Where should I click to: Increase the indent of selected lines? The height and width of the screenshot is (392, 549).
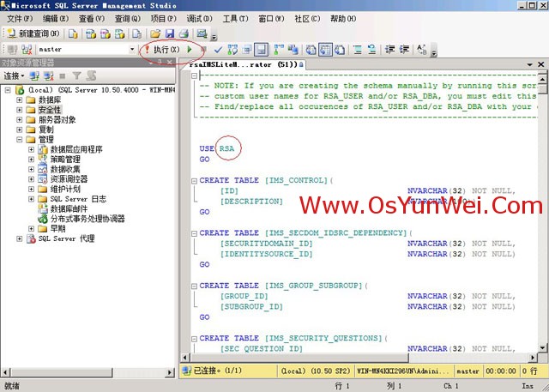point(404,50)
